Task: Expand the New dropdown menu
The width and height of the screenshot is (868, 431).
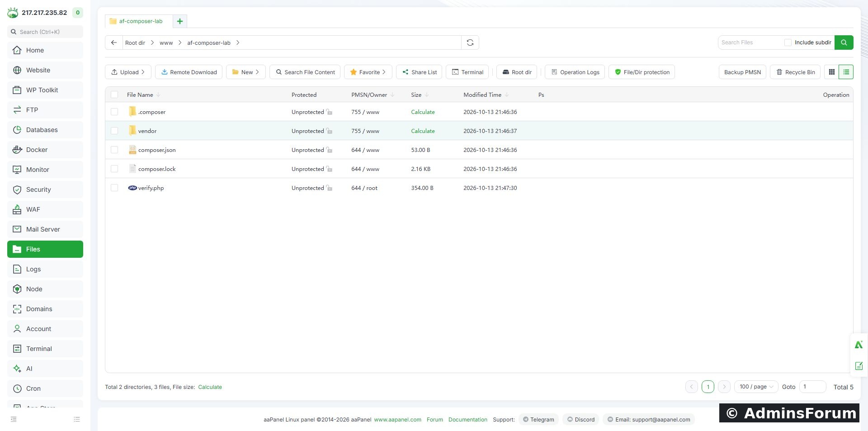Action: [245, 72]
